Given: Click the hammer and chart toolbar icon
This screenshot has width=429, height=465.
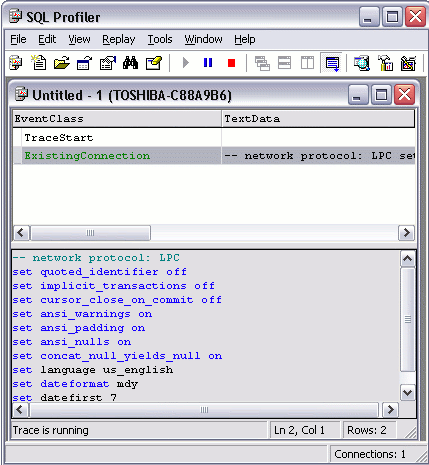Looking at the screenshot, I should click(x=385, y=63).
